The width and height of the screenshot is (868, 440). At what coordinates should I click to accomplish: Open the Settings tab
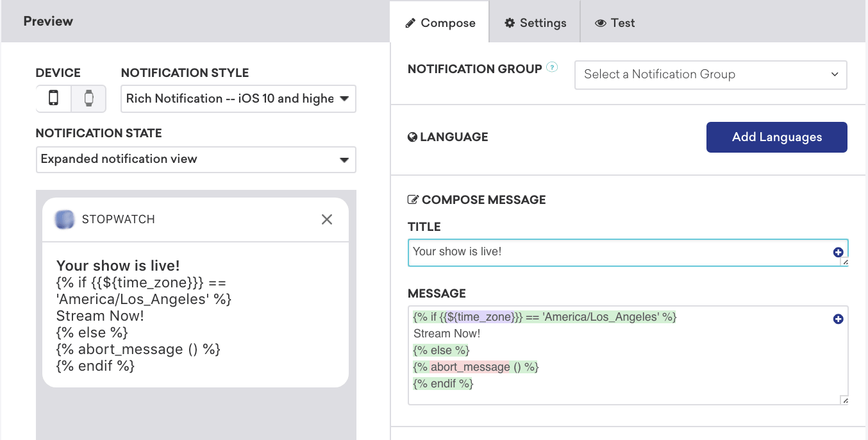click(x=535, y=23)
